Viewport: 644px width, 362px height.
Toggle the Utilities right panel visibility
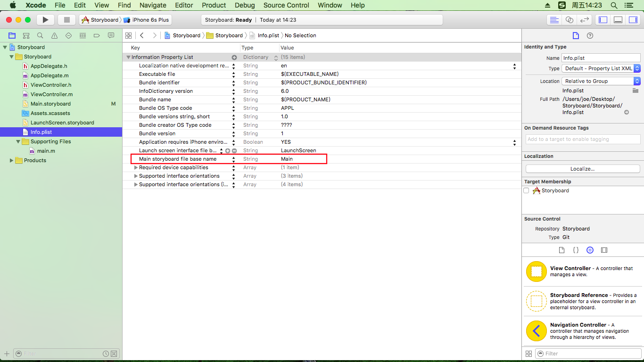pyautogui.click(x=633, y=19)
